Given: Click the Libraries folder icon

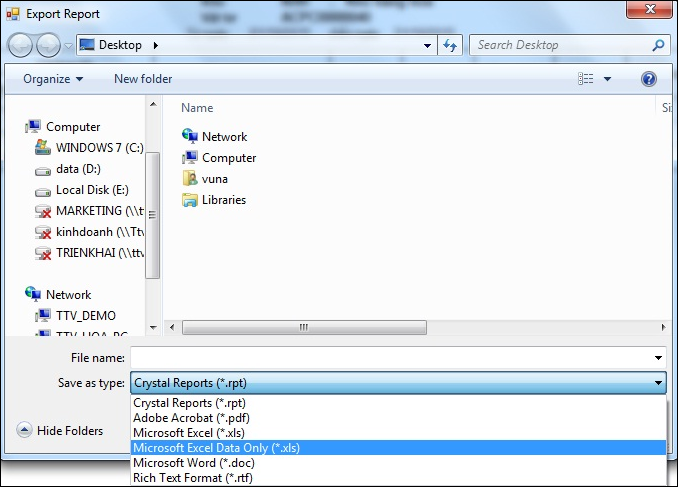Looking at the screenshot, I should [x=190, y=200].
